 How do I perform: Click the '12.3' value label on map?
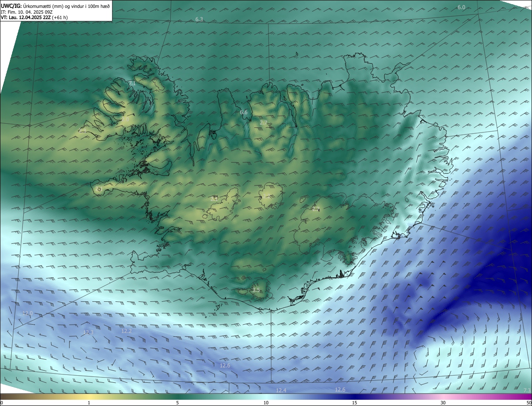[88, 332]
